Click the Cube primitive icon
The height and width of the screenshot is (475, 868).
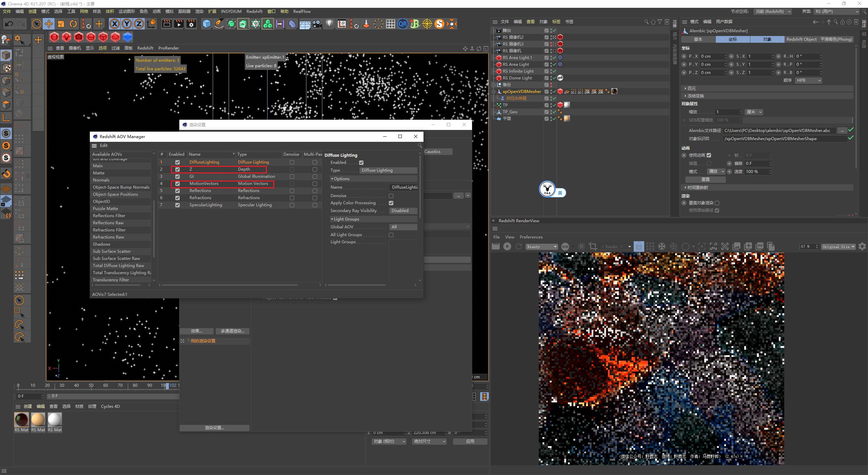pyautogui.click(x=206, y=24)
